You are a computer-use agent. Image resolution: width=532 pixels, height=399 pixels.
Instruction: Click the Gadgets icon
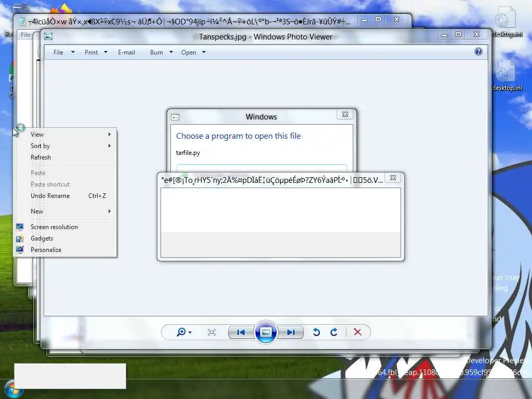coord(20,238)
